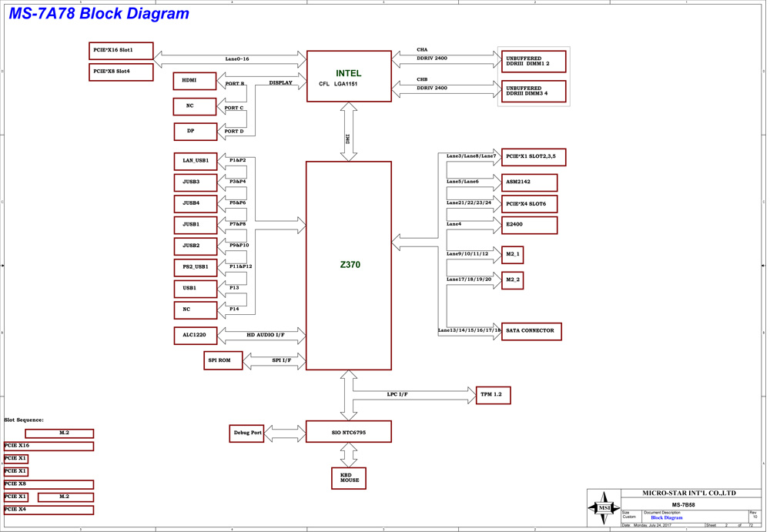
Task: Select the Lane5/Lane6 label
Action: click(463, 181)
